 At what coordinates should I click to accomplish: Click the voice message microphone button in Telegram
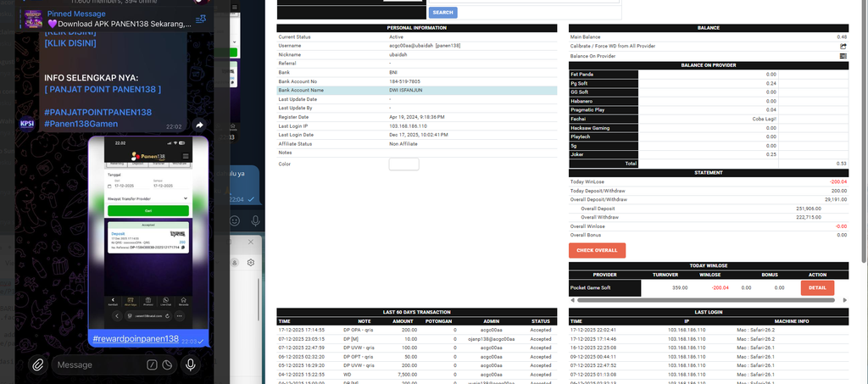pyautogui.click(x=191, y=365)
